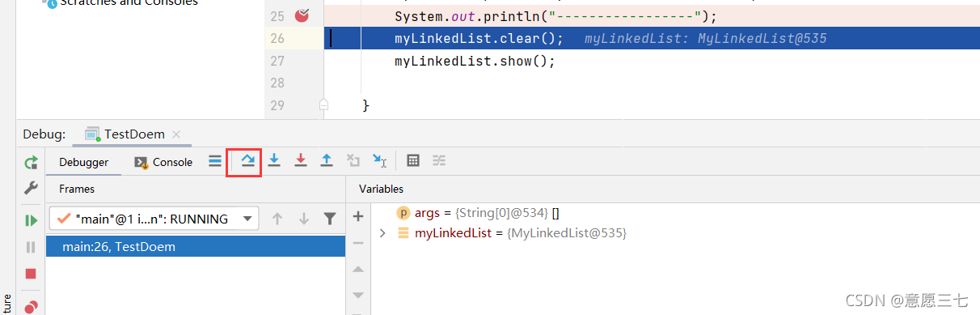Image resolution: width=980 pixels, height=315 pixels.
Task: Click the frames filter funnel icon
Action: pyautogui.click(x=330, y=219)
